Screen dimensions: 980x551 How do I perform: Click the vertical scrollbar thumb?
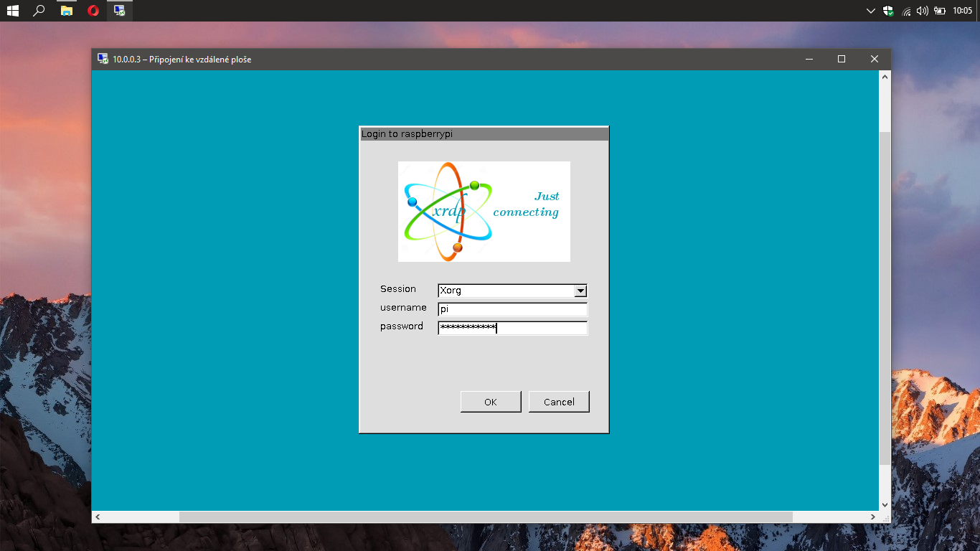pyautogui.click(x=885, y=298)
